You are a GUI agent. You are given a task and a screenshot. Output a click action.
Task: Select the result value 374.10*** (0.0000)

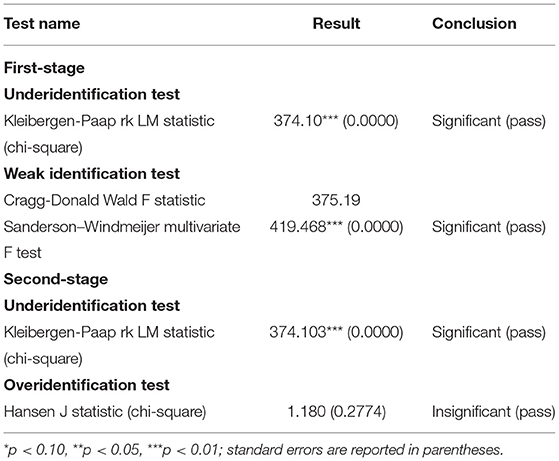tap(336, 121)
